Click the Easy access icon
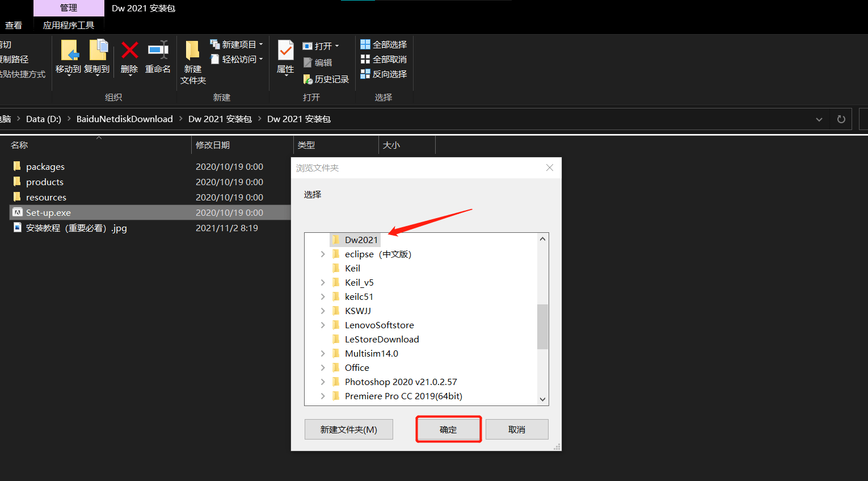The height and width of the screenshot is (481, 868). point(215,59)
